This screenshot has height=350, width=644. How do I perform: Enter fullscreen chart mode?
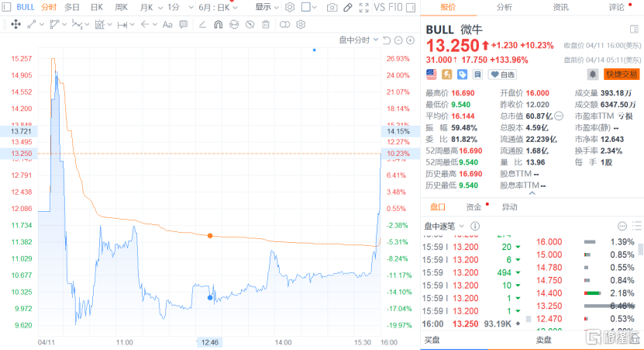coord(364,8)
